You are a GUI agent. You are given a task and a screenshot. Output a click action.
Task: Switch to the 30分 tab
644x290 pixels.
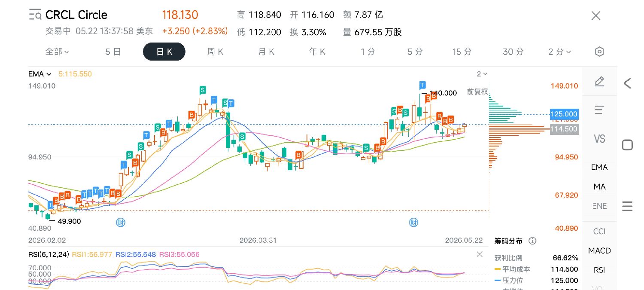513,52
